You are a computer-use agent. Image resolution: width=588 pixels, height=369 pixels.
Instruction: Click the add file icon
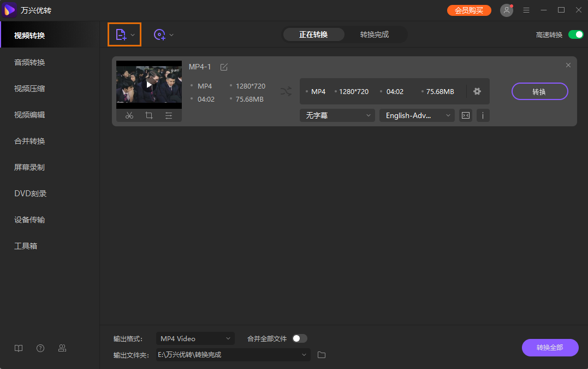pyautogui.click(x=121, y=34)
